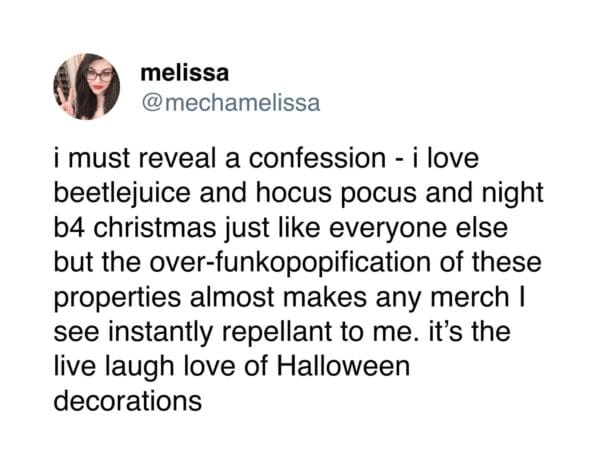Open the melissa display name link
Image resolution: width=600 pixels, height=471 pixels.
pyautogui.click(x=185, y=73)
